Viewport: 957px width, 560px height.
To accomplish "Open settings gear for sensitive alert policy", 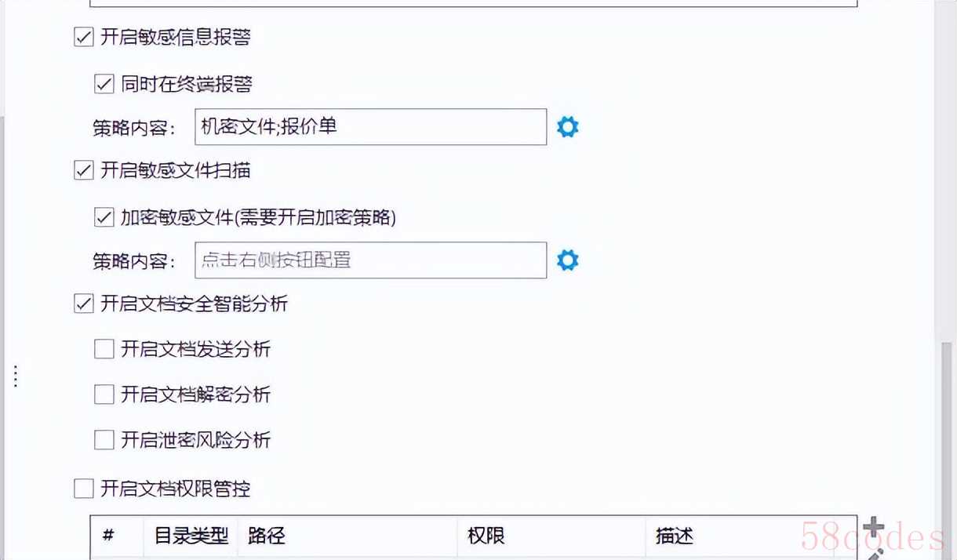I will point(567,127).
